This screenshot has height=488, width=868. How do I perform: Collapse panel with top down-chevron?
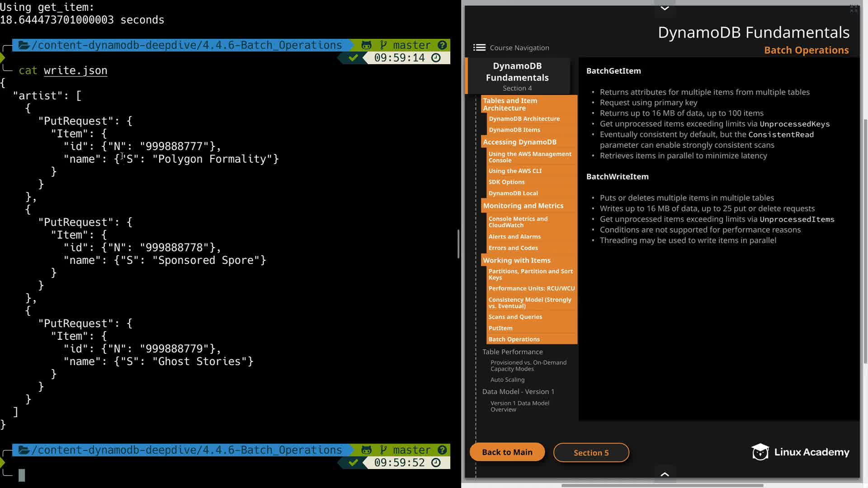pyautogui.click(x=665, y=8)
